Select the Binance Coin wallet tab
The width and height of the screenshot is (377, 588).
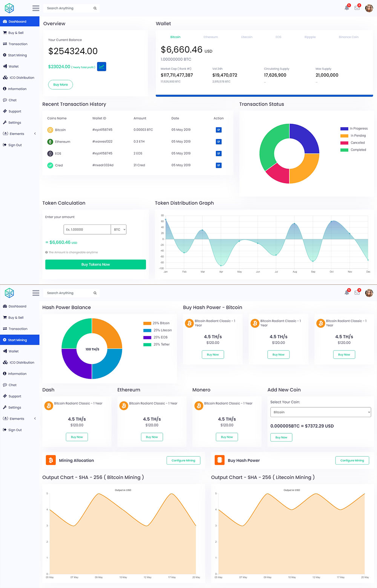click(348, 37)
